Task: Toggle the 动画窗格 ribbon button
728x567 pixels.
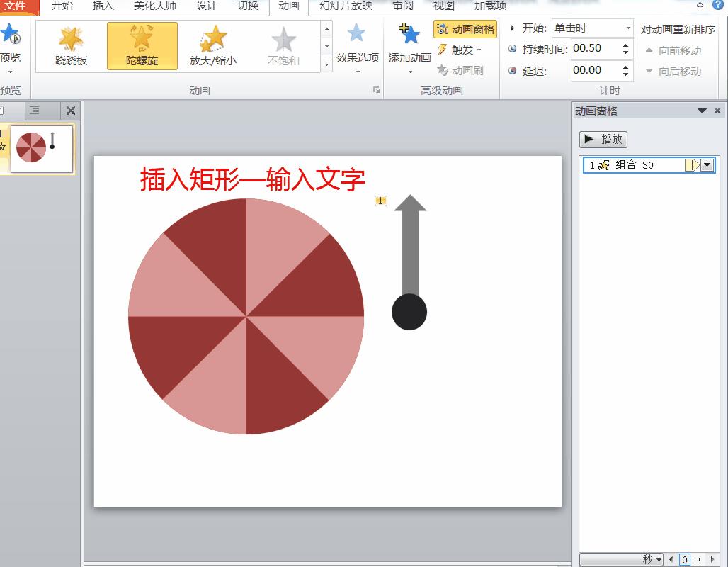Action: point(466,30)
